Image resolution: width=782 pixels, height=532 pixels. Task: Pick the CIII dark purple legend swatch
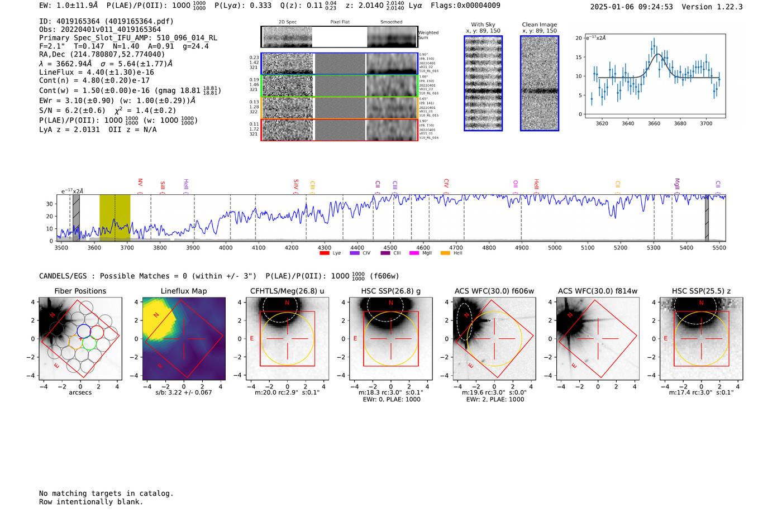(x=385, y=253)
